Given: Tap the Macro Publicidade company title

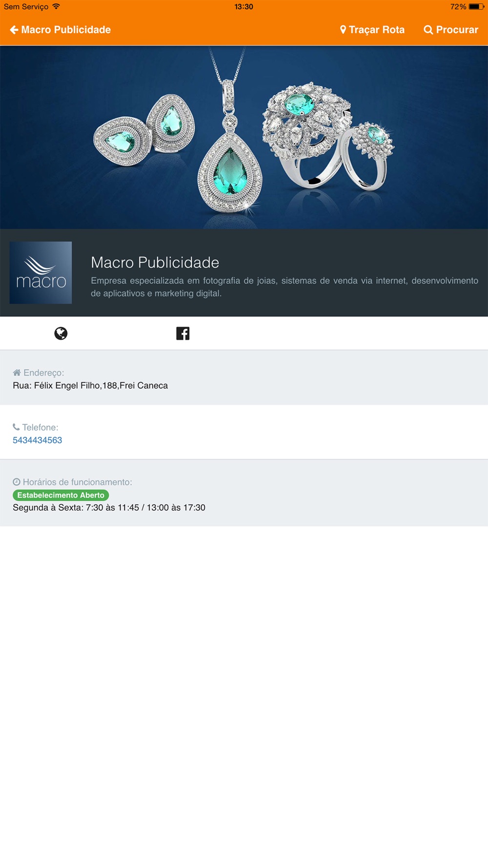Looking at the screenshot, I should (x=155, y=263).
